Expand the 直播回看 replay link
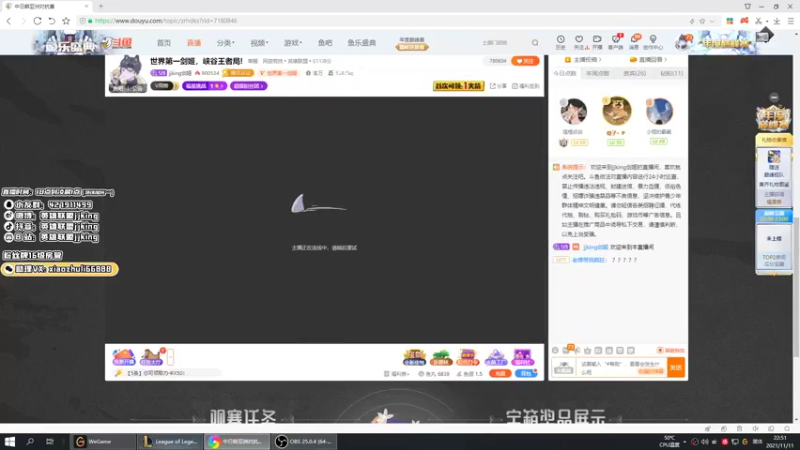Viewport: 800px width, 450px height. pos(648,60)
